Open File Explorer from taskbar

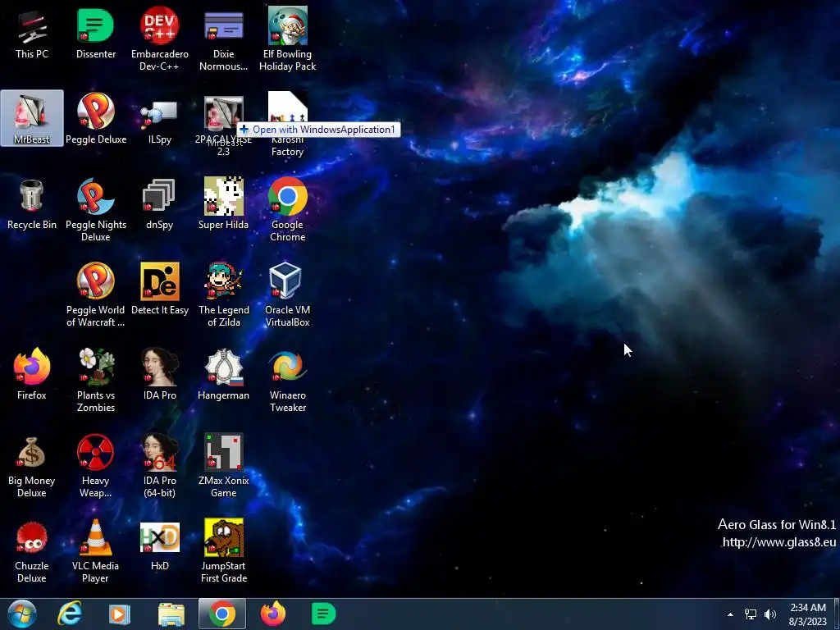[x=171, y=614]
